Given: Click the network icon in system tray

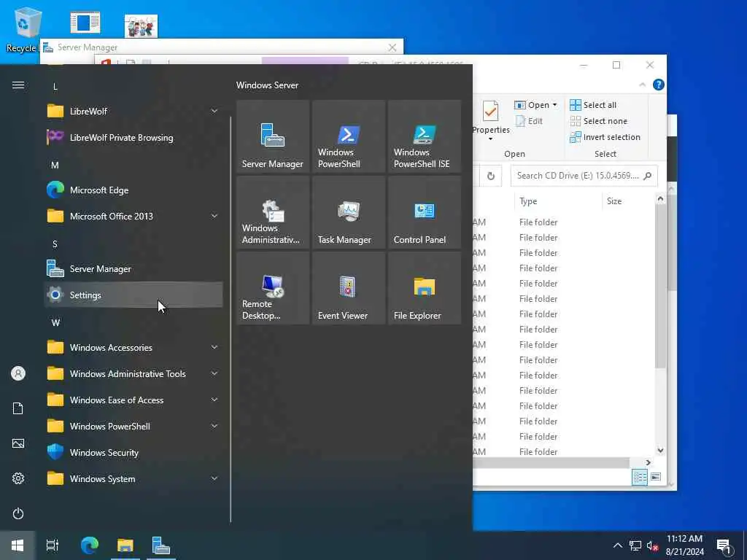Looking at the screenshot, I should click(635, 545).
